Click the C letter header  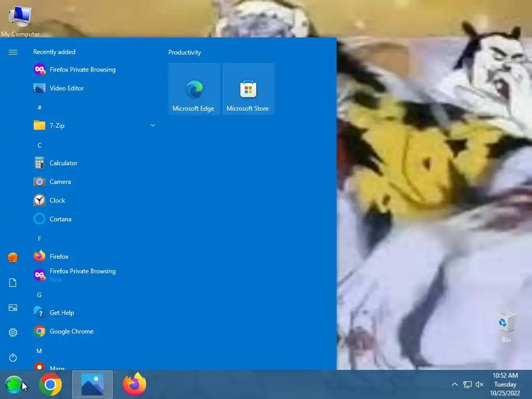(39, 145)
